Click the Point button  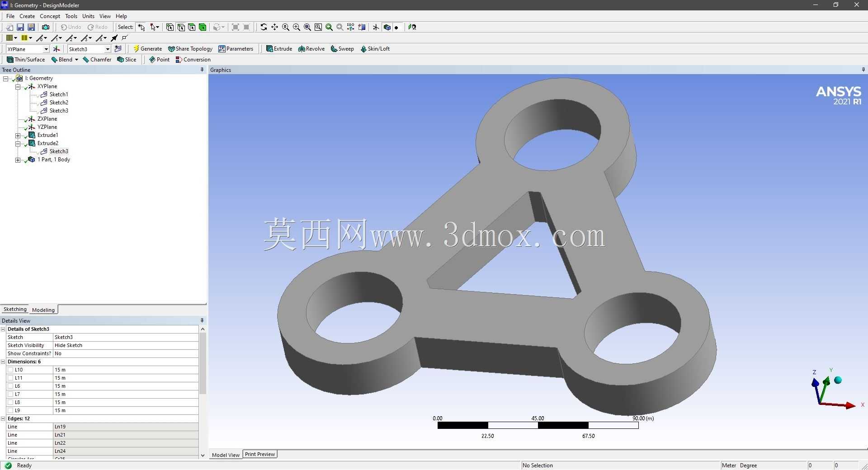pos(159,60)
